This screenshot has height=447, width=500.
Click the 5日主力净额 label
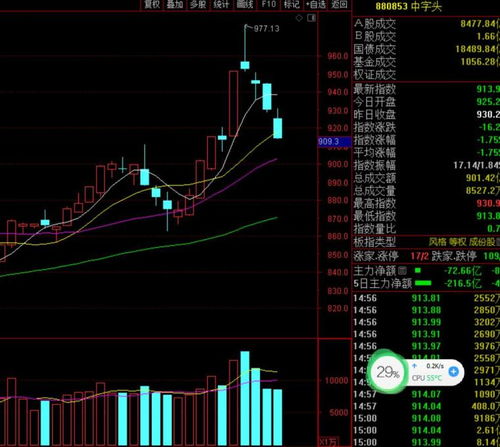coord(383,283)
